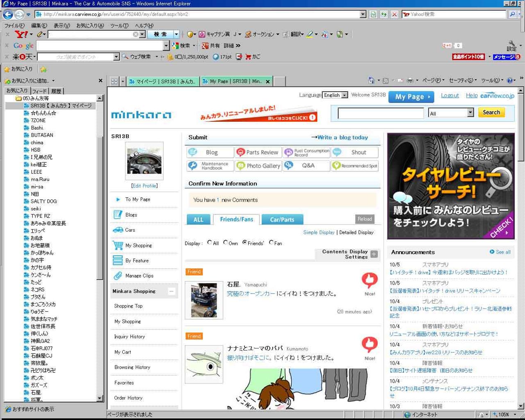The image size is (525, 420).
Task: Click the IE Home icon
Action: (372, 80)
